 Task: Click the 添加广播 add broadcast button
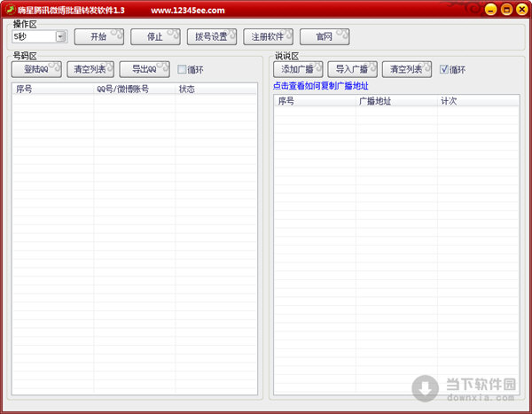coord(298,69)
